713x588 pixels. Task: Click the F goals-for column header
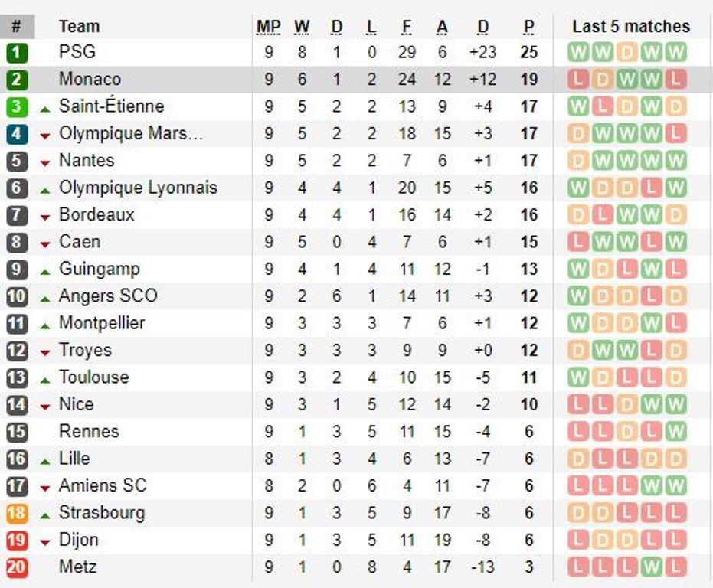point(407,27)
